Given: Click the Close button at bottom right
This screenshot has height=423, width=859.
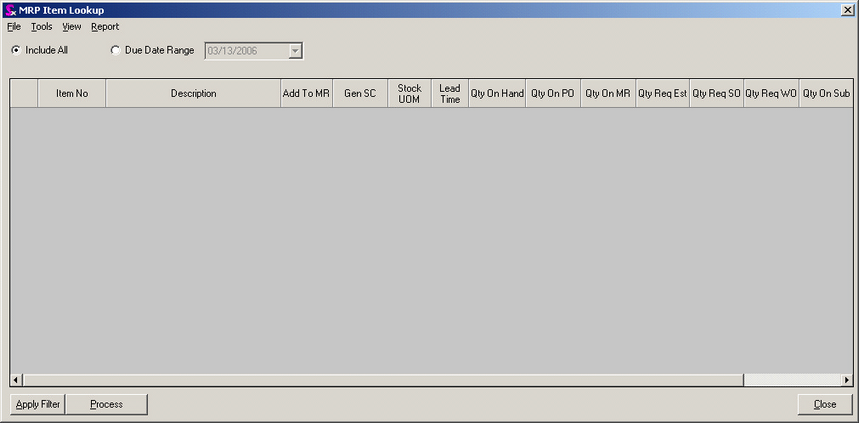Looking at the screenshot, I should 824,404.
